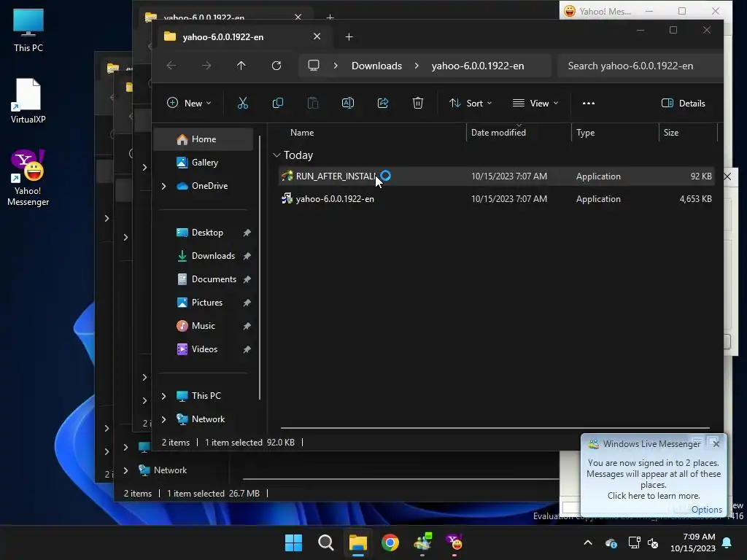Open the Sort dropdown

coord(471,103)
